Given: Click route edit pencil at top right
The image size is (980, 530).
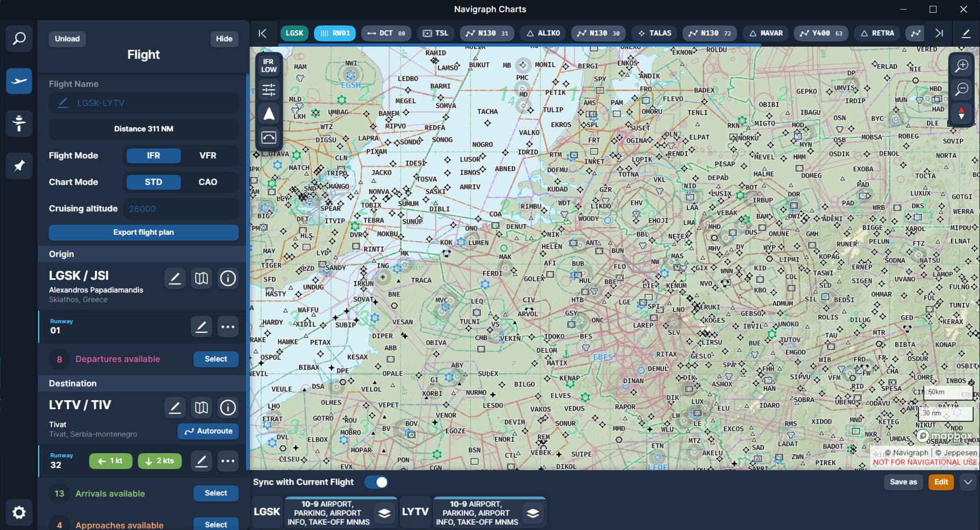Looking at the screenshot, I should pyautogui.click(x=966, y=33).
